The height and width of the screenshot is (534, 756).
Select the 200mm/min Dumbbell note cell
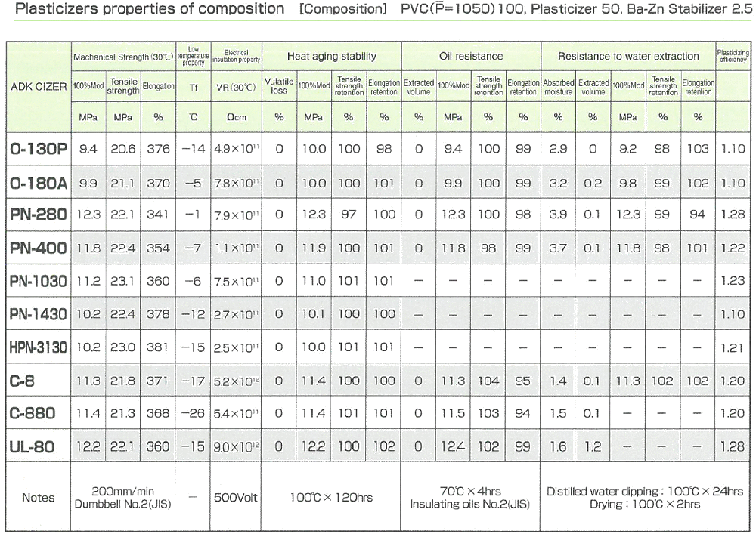pyautogui.click(x=121, y=499)
